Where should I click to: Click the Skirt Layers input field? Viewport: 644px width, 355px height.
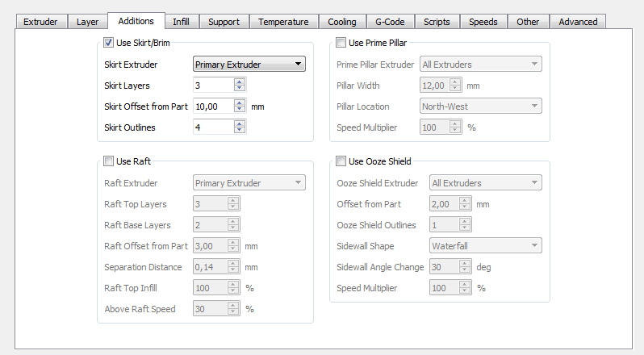(213, 85)
